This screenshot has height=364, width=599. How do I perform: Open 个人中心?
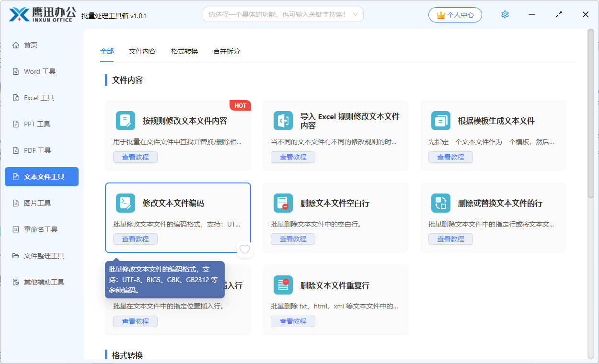click(x=455, y=14)
